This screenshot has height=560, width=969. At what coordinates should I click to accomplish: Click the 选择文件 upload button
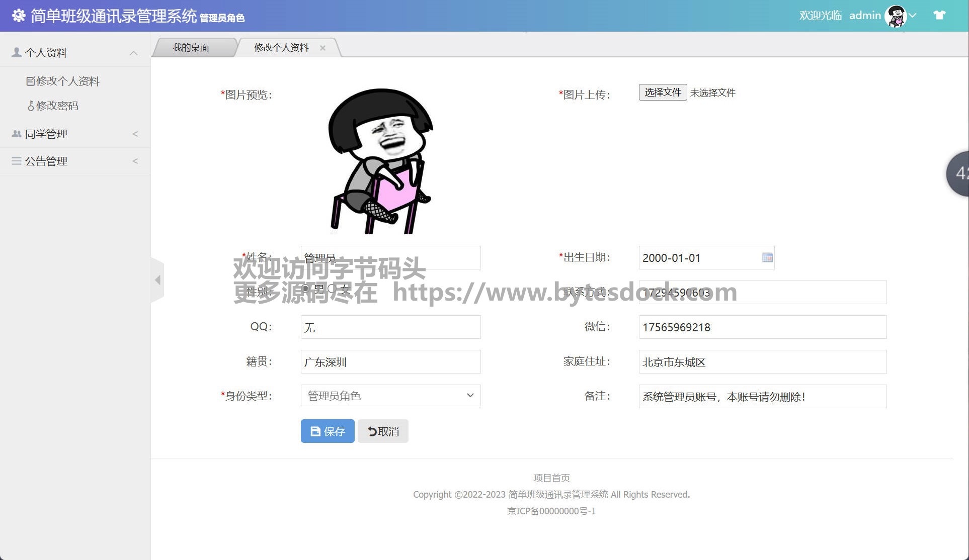pos(663,92)
